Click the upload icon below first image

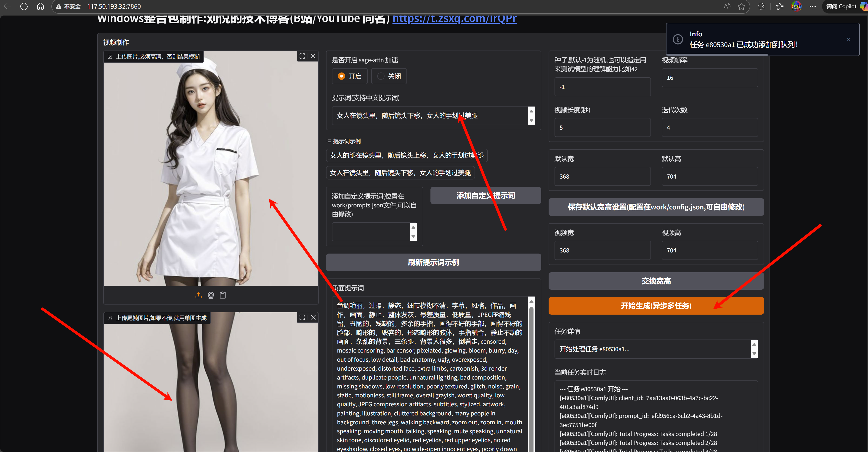point(199,295)
